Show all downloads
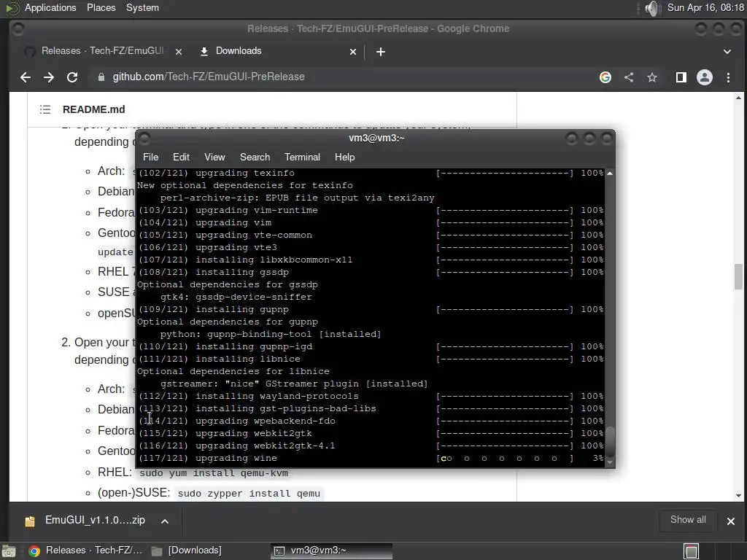The width and height of the screenshot is (747, 560). pos(688,519)
